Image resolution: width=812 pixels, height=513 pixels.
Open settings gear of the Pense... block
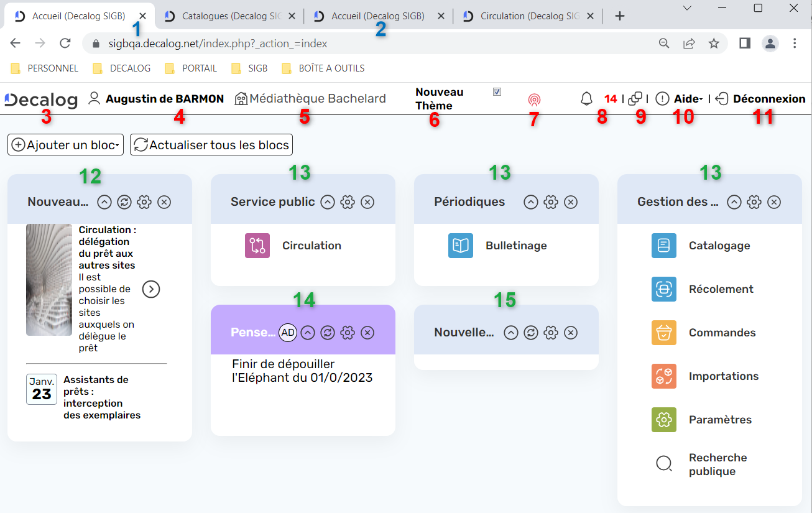(x=348, y=333)
